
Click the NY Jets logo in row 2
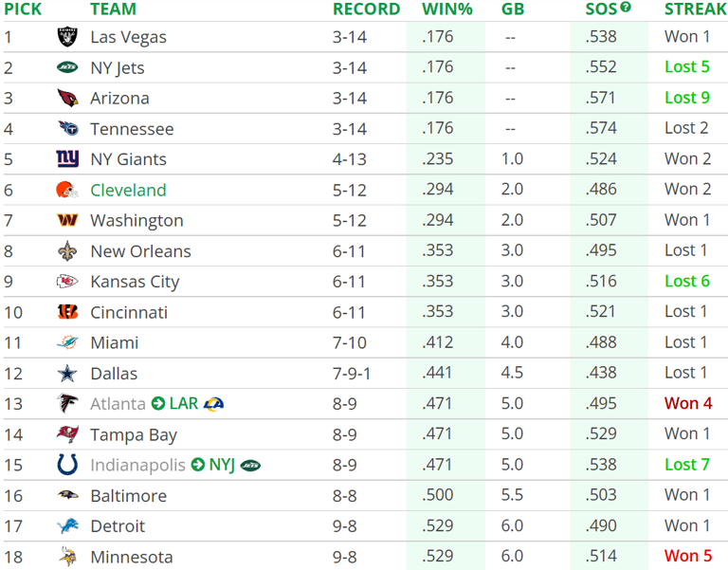(67, 67)
